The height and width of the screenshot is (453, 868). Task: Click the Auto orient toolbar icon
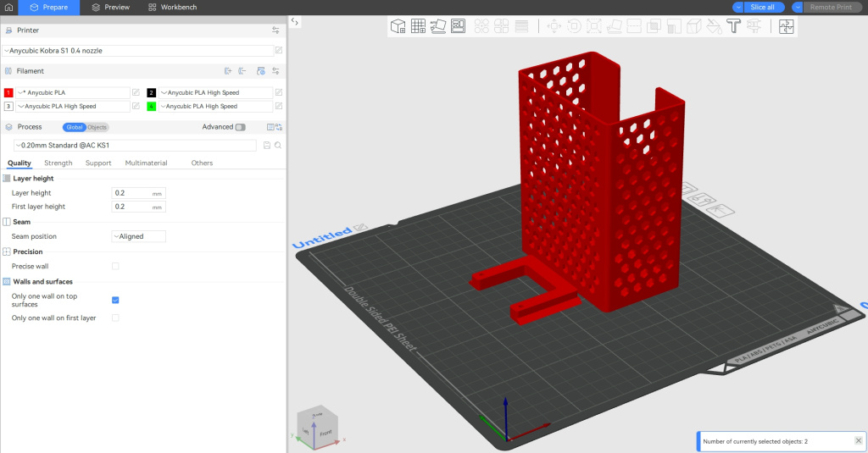pyautogui.click(x=438, y=26)
